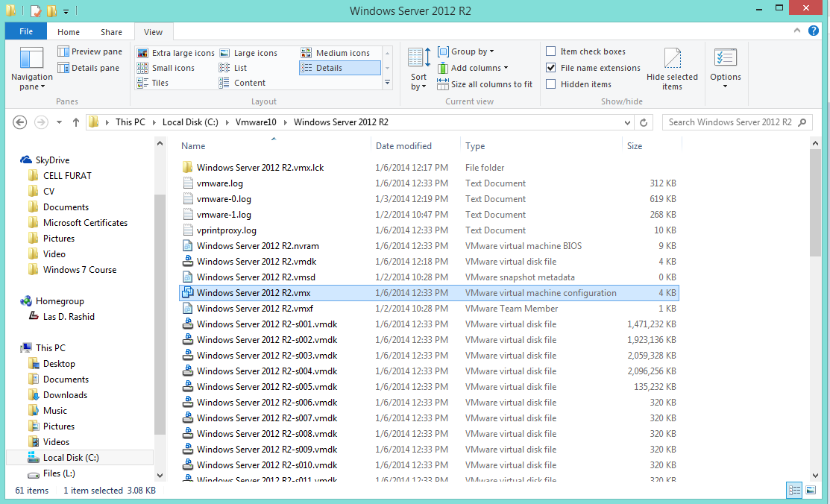Switch to the Share ribbon tab
This screenshot has width=830, height=504.
coord(111,32)
